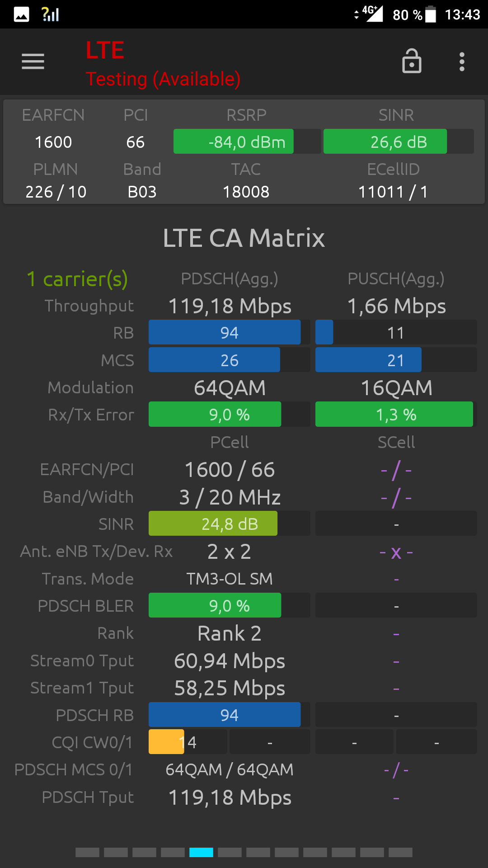Open the hamburger navigation menu
This screenshot has width=488, height=868.
[33, 61]
